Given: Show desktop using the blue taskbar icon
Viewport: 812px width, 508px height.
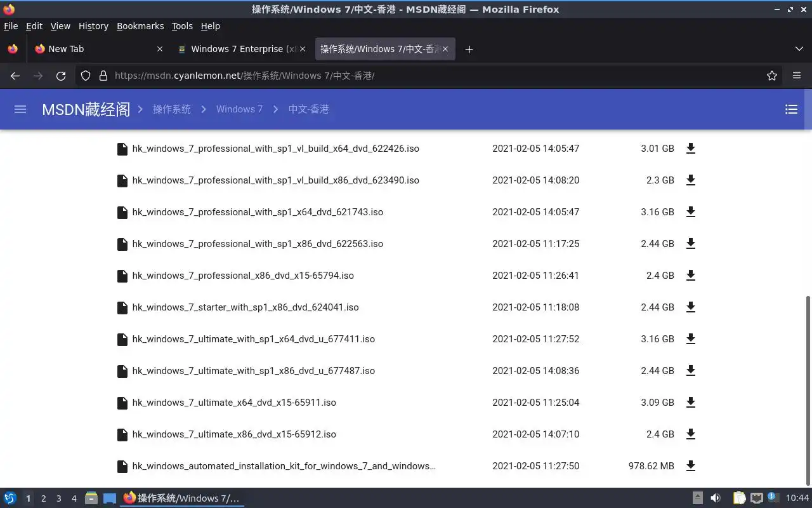Looking at the screenshot, I should pyautogui.click(x=110, y=498).
